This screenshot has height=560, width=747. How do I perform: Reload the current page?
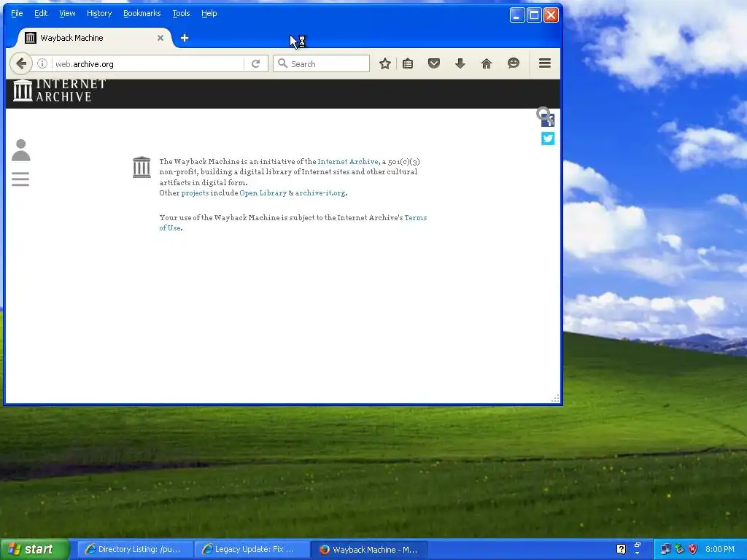(x=256, y=64)
